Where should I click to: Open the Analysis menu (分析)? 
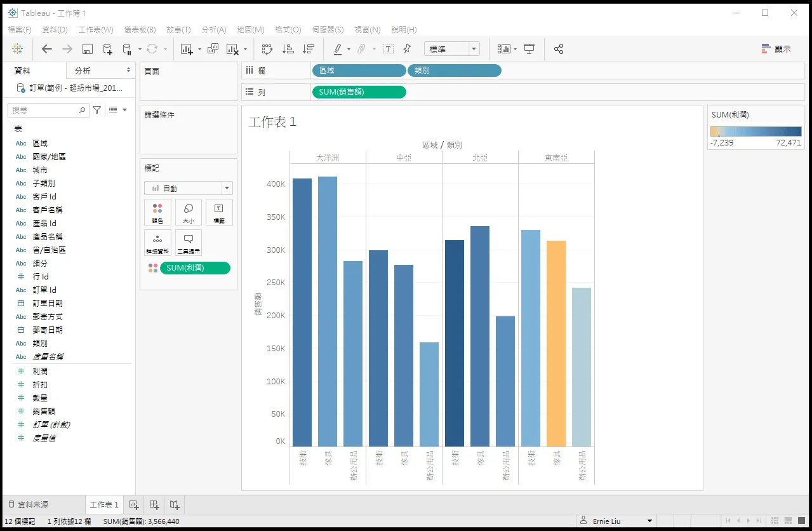point(214,30)
